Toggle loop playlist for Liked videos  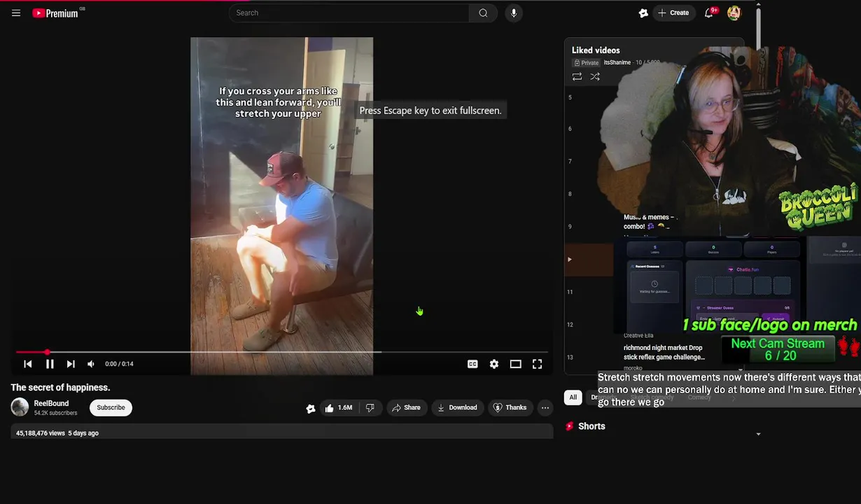577,77
